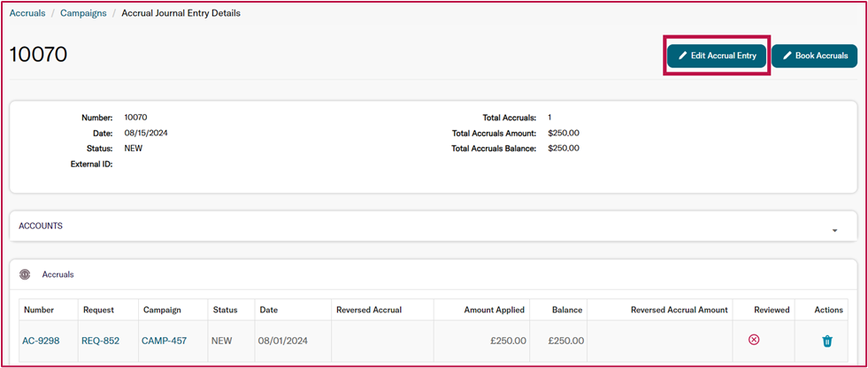Sort by Amount Applied column header
This screenshot has width=868, height=368.
[495, 310]
